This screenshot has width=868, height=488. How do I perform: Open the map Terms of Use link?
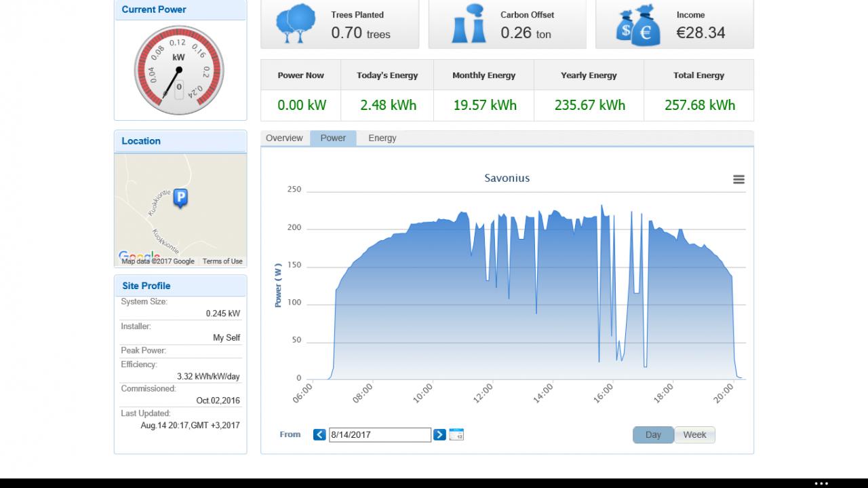[222, 261]
